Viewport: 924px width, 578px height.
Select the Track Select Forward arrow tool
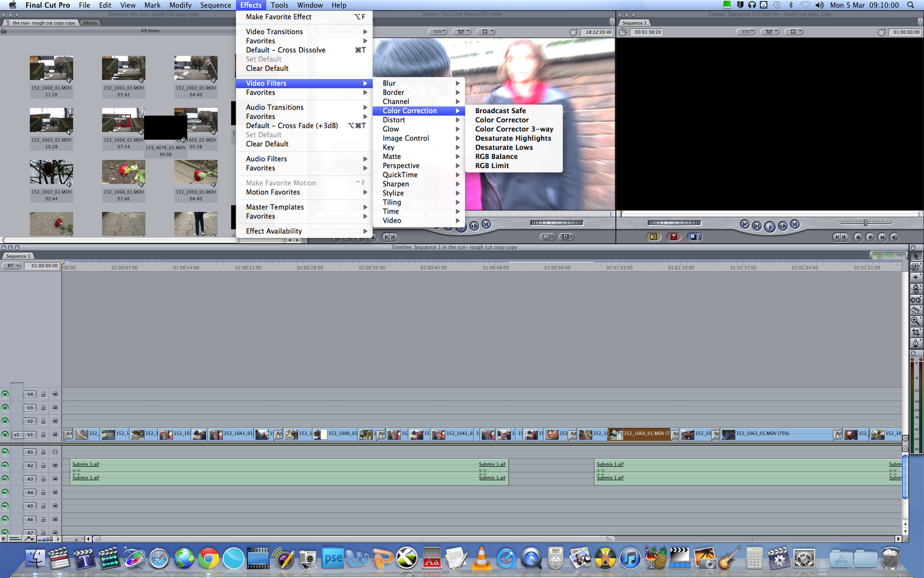[916, 277]
